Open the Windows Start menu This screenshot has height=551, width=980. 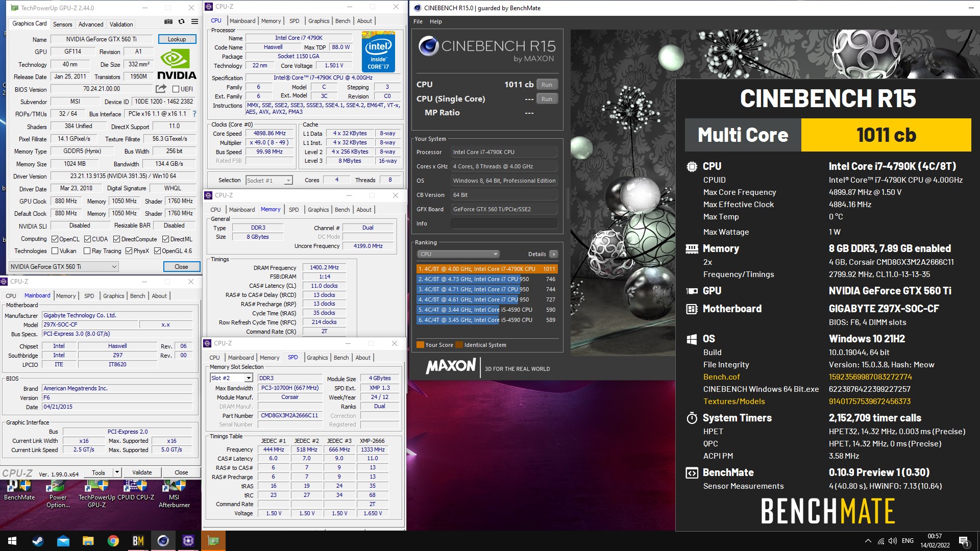[x=12, y=541]
